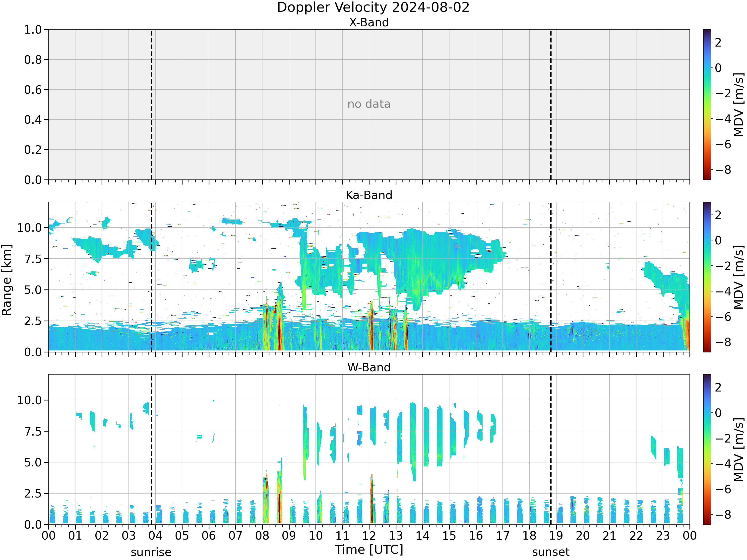Viewport: 747px width, 560px height.
Task: Click the Ka-Band panel title
Action: [369, 195]
